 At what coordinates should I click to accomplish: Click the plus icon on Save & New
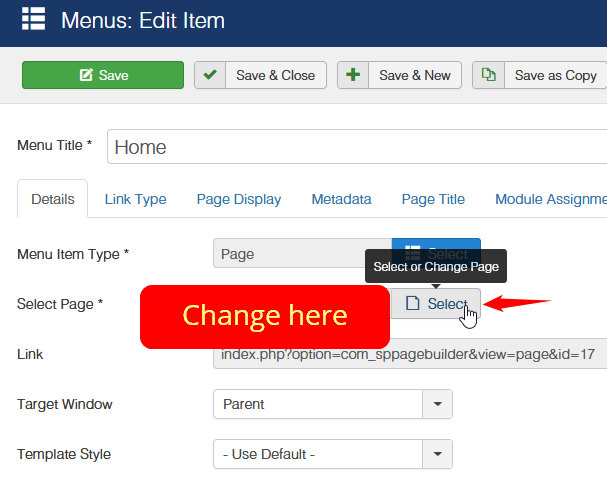(353, 75)
